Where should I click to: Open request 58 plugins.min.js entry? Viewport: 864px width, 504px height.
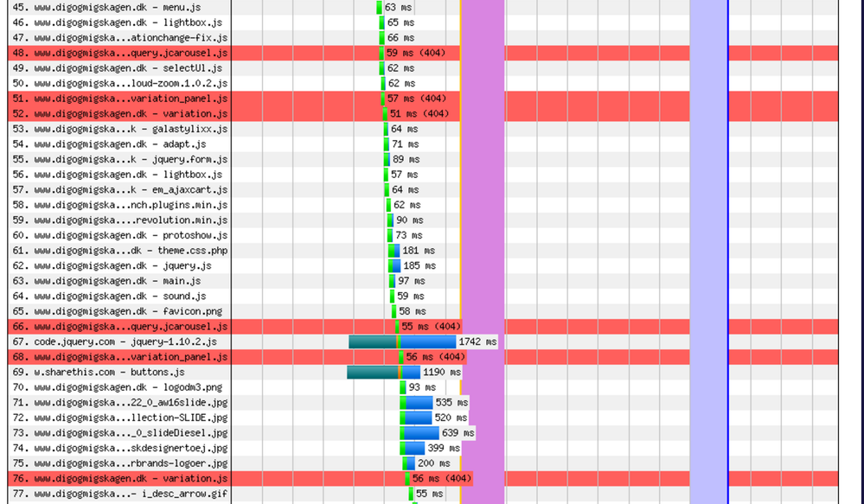click(x=120, y=205)
